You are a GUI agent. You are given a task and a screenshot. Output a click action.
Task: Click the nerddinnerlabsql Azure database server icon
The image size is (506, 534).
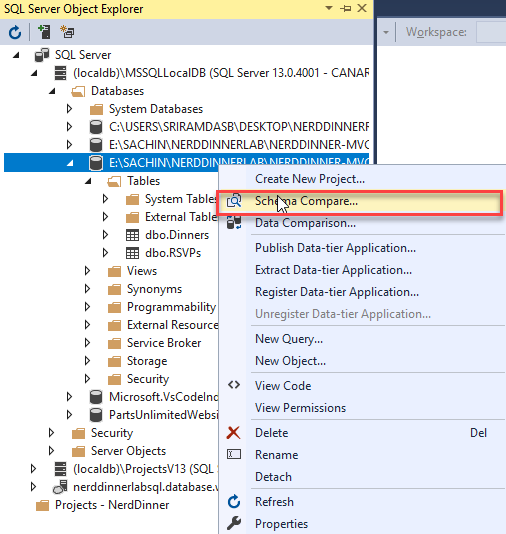coord(60,487)
